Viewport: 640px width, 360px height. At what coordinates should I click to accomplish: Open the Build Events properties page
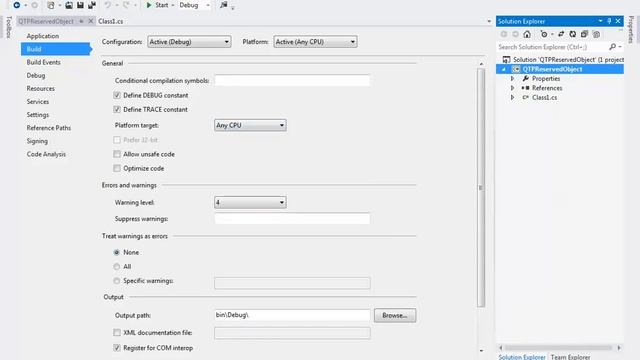coord(44,62)
